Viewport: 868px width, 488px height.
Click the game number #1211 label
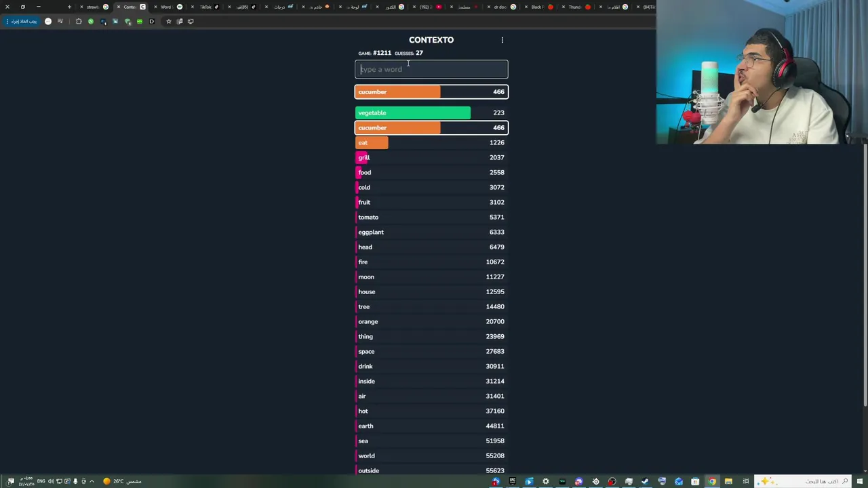[x=374, y=53]
